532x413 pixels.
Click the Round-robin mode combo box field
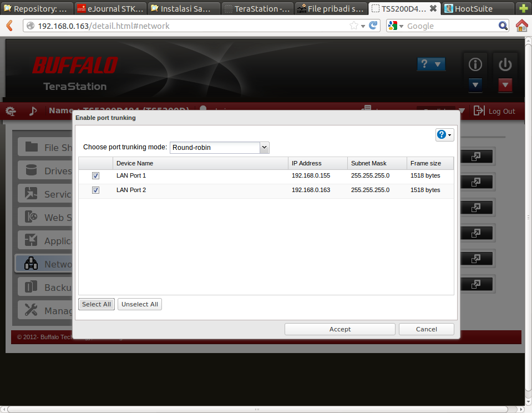click(x=215, y=148)
